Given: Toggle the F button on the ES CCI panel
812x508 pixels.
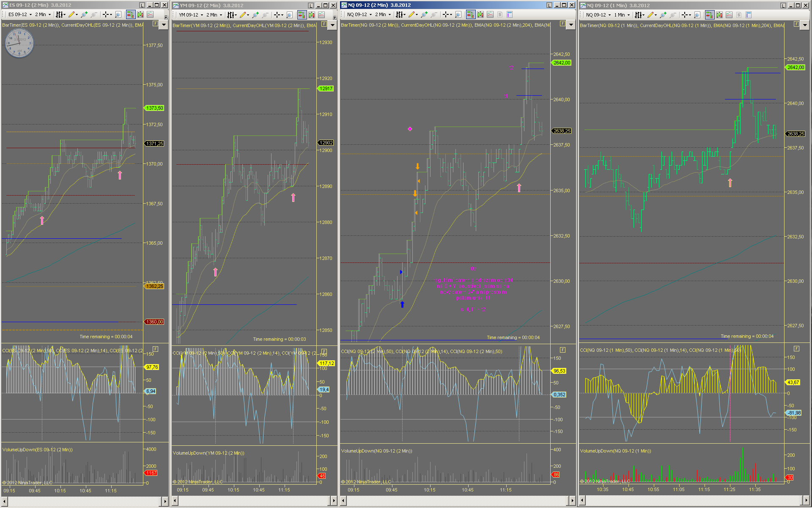Looking at the screenshot, I should (156, 349).
